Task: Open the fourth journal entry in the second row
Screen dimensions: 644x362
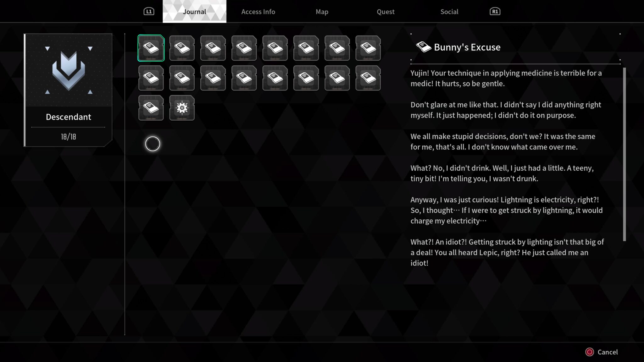Action: [244, 78]
